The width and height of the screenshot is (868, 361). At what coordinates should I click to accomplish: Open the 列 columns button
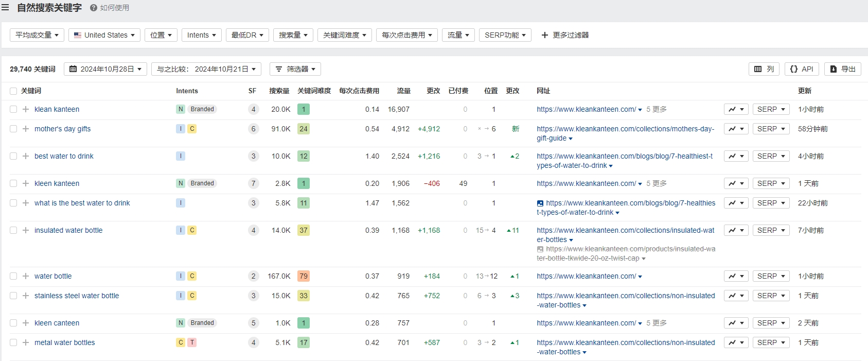click(764, 69)
